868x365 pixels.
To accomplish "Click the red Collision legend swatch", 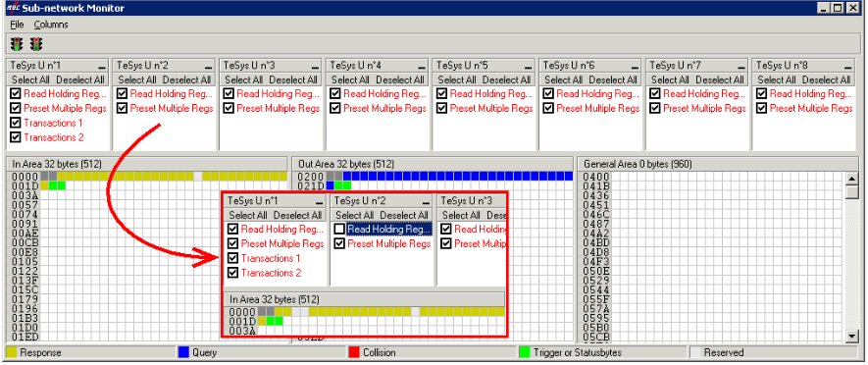I will pyautogui.click(x=355, y=352).
